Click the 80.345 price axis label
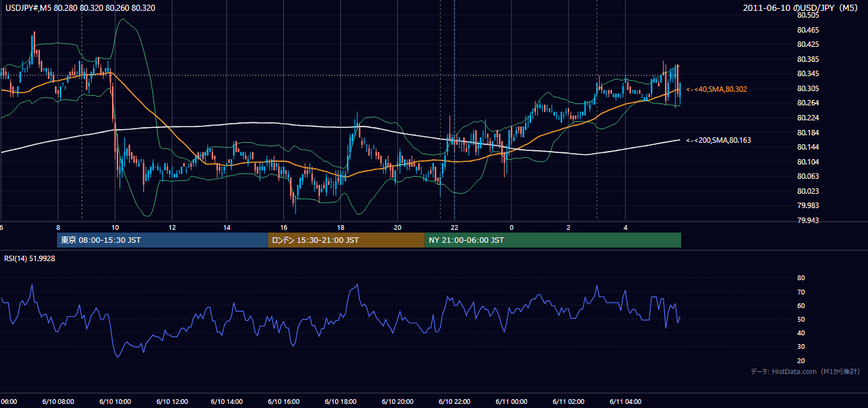The height and width of the screenshot is (408, 868). (x=808, y=73)
